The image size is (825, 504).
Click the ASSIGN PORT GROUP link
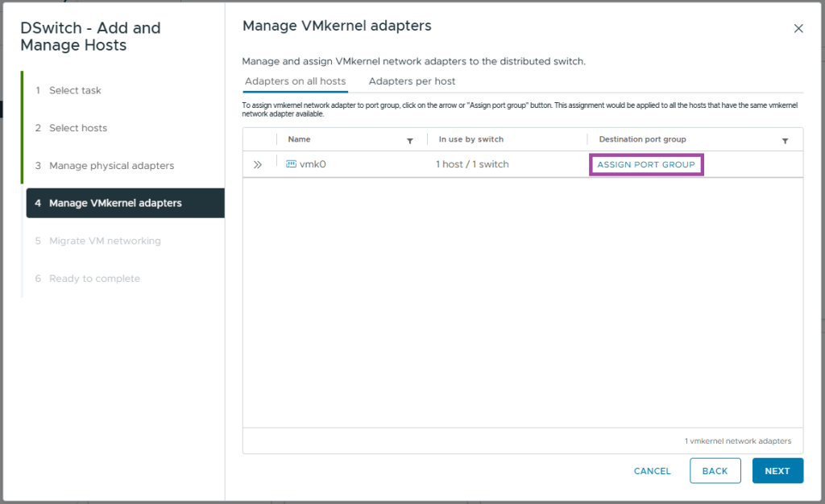tap(646, 164)
